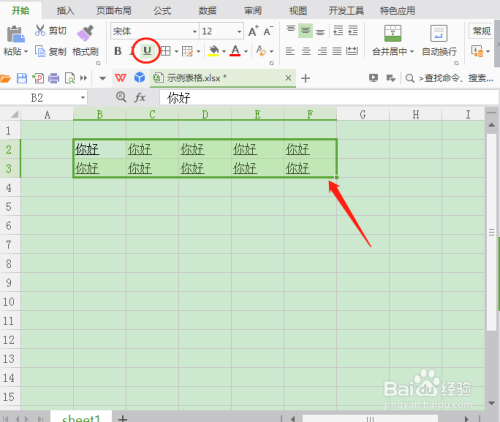Click the blue cube cloud icon
The image size is (500, 422).
click(140, 78)
